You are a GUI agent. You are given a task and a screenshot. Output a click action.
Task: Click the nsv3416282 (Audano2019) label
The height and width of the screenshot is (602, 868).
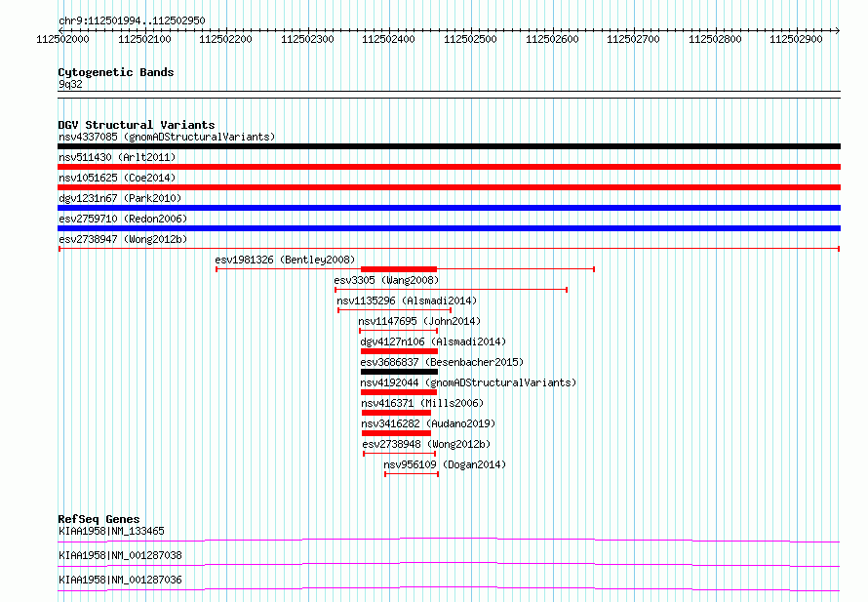pos(428,423)
